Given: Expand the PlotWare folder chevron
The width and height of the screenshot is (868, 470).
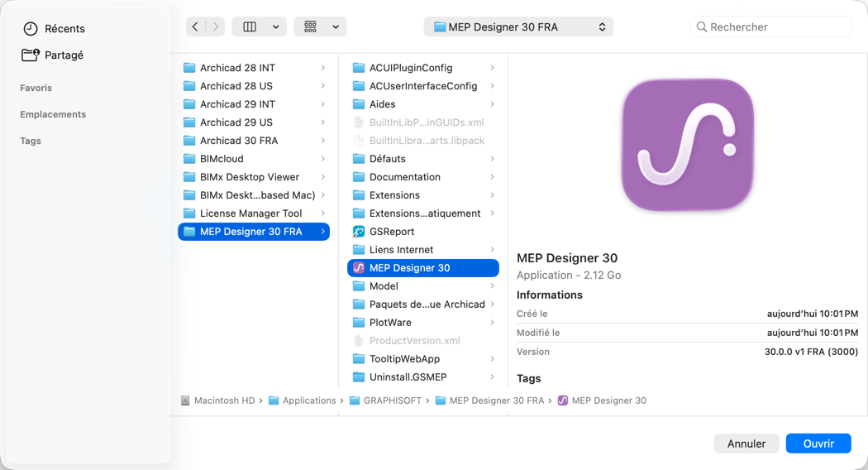Looking at the screenshot, I should (x=492, y=323).
